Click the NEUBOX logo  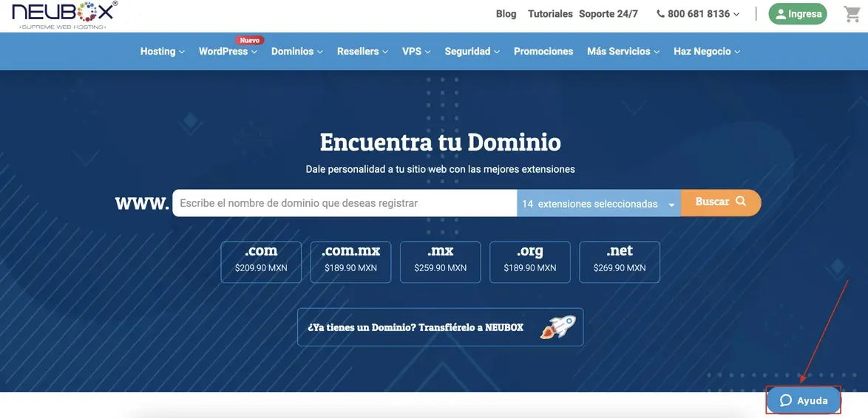(65, 15)
